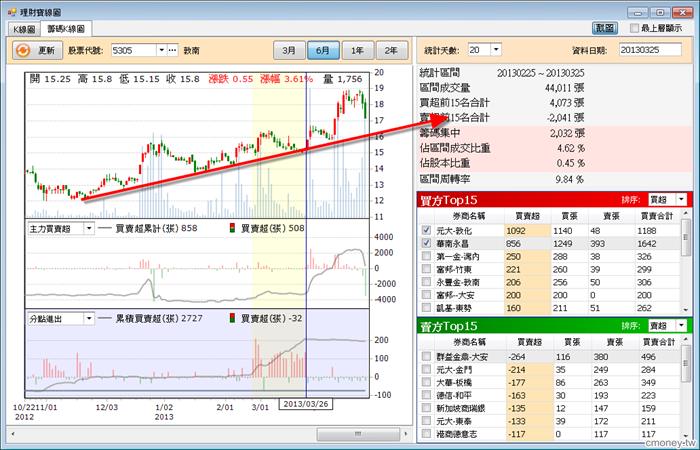Select the 籌碼K線圖 tab
The height and width of the screenshot is (450, 700).
(x=66, y=29)
